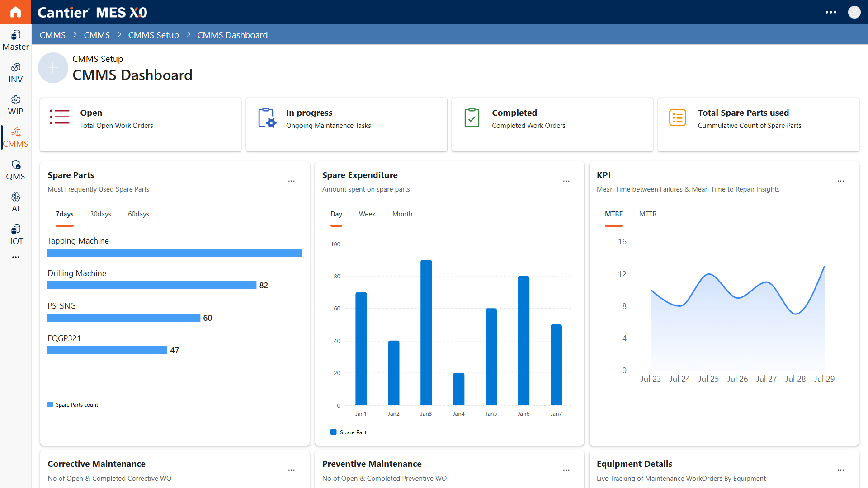Open the Completed Work Orders card
This screenshot has width=868, height=488.
point(552,125)
